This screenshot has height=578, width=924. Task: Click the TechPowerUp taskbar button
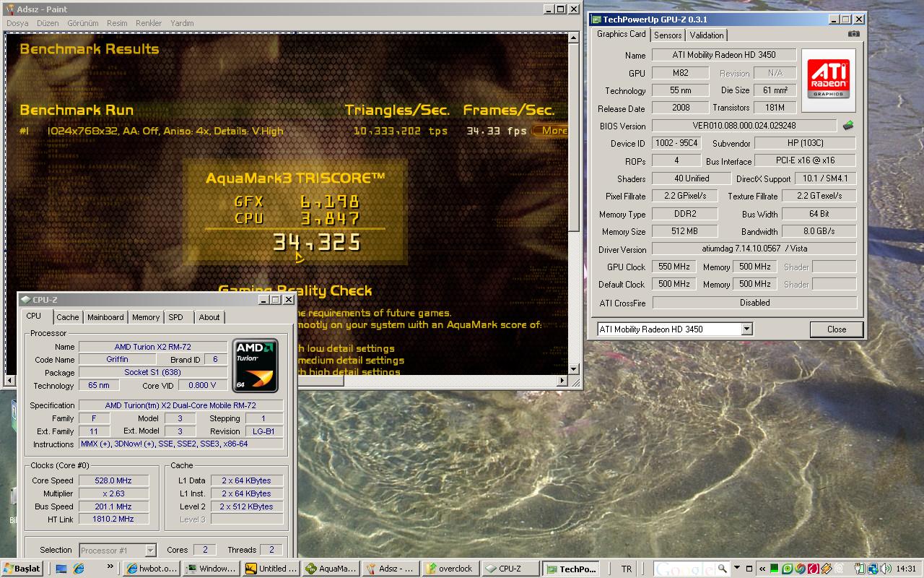(x=570, y=569)
